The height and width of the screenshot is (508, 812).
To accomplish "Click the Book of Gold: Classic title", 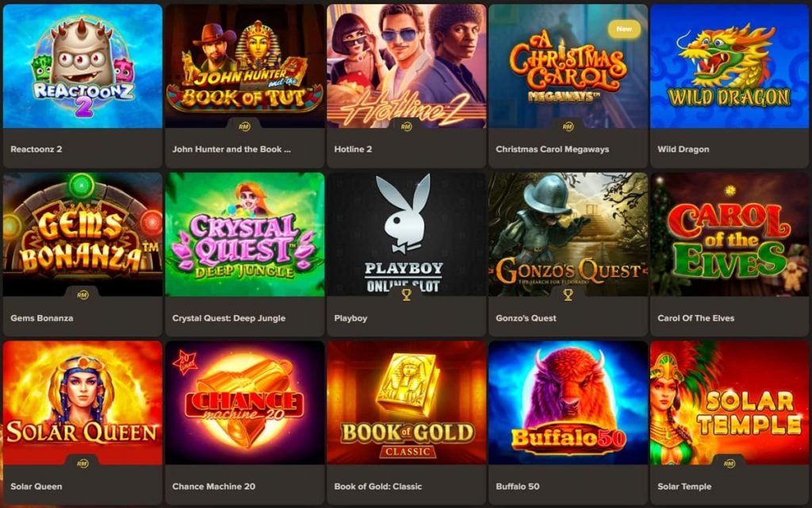I will 378,487.
